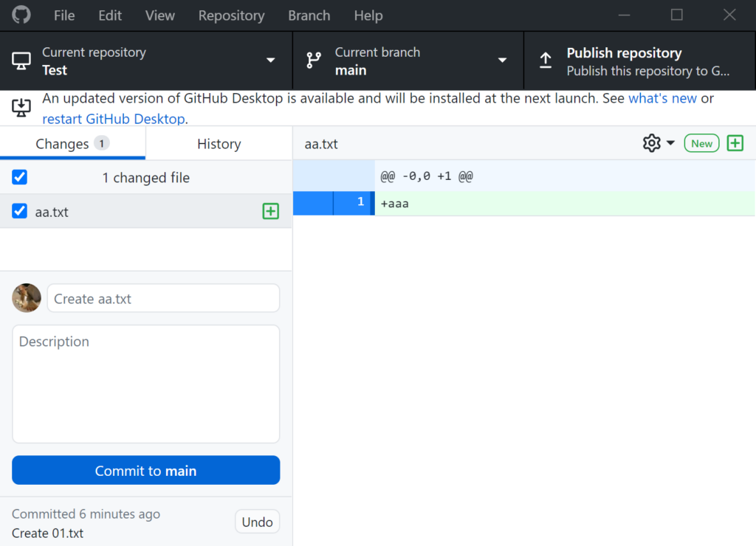
Task: Focus the commit summary input field
Action: pyautogui.click(x=163, y=298)
